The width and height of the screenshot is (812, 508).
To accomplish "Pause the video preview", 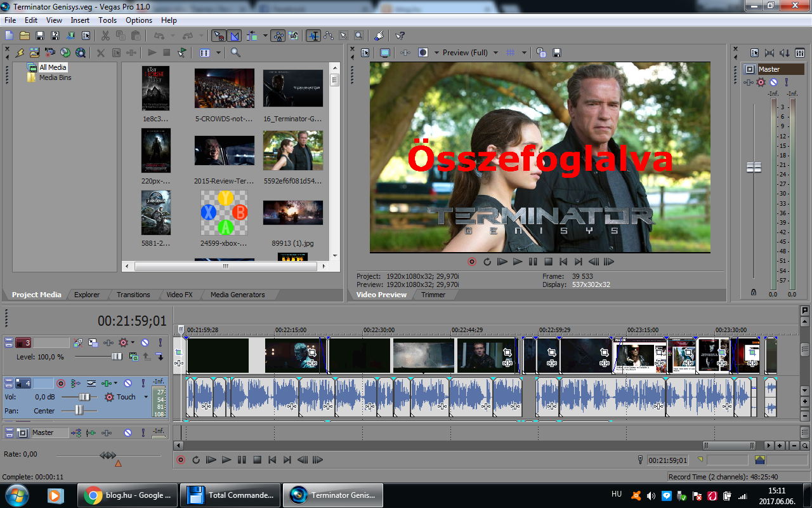I will click(533, 261).
